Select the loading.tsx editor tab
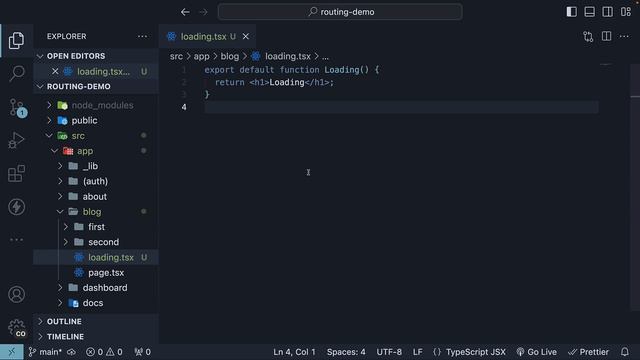 point(207,36)
